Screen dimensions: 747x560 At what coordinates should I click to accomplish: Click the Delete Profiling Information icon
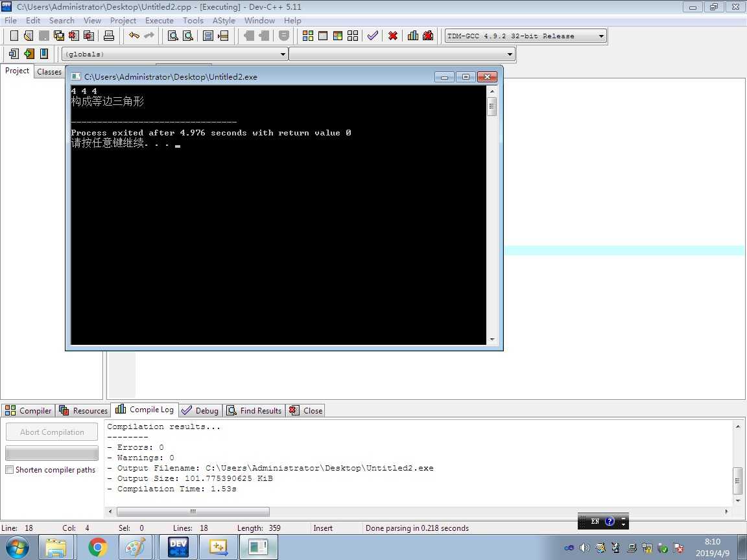(428, 36)
